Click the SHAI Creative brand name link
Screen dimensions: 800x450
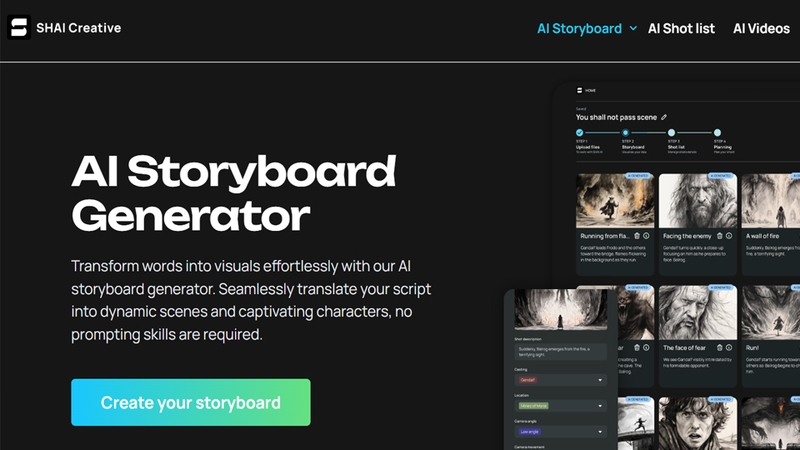[79, 28]
